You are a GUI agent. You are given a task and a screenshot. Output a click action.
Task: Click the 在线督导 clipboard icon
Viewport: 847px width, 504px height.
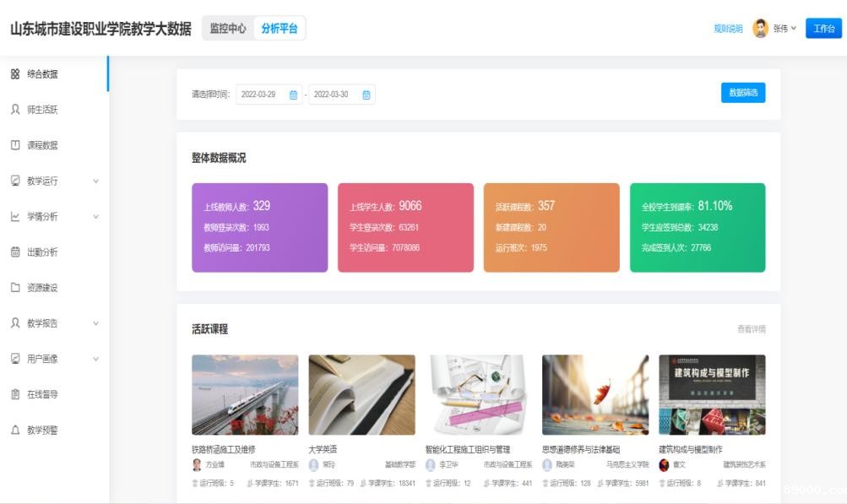(x=15, y=394)
